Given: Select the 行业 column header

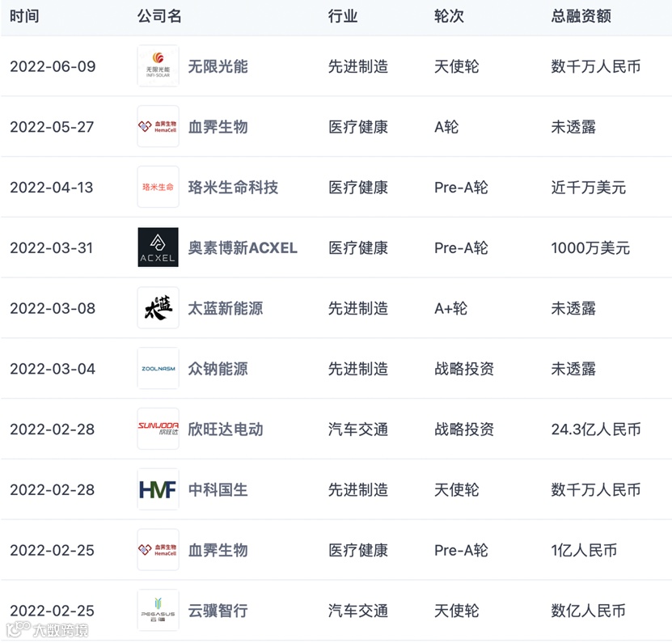Looking at the screenshot, I should (x=343, y=16).
